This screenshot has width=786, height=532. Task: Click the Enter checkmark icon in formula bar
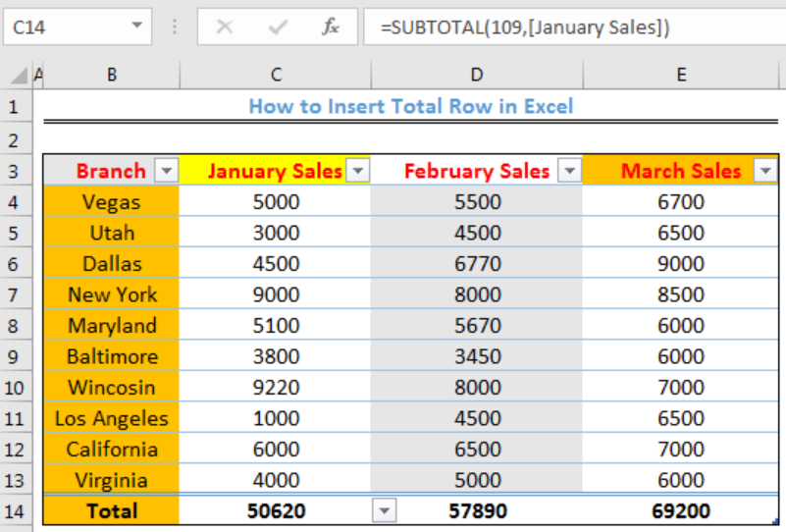tap(278, 27)
